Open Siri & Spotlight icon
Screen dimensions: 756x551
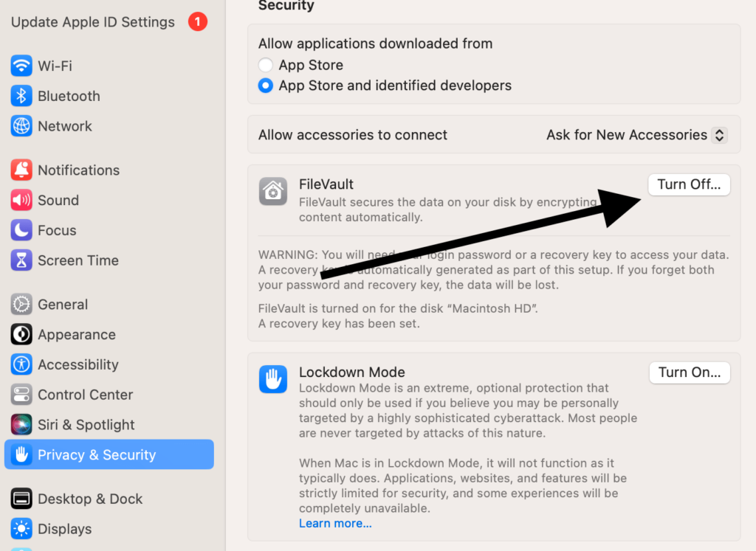pos(21,425)
